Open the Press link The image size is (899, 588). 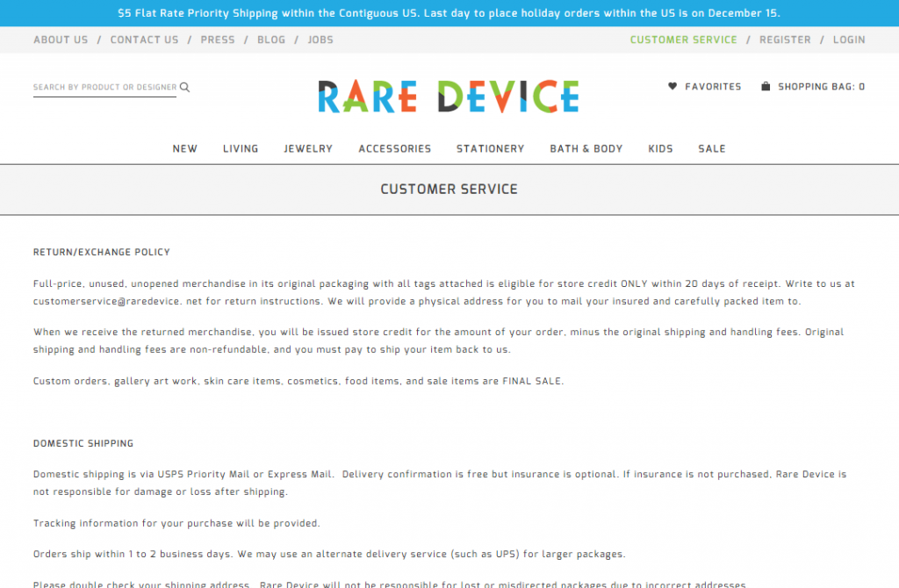[218, 39]
